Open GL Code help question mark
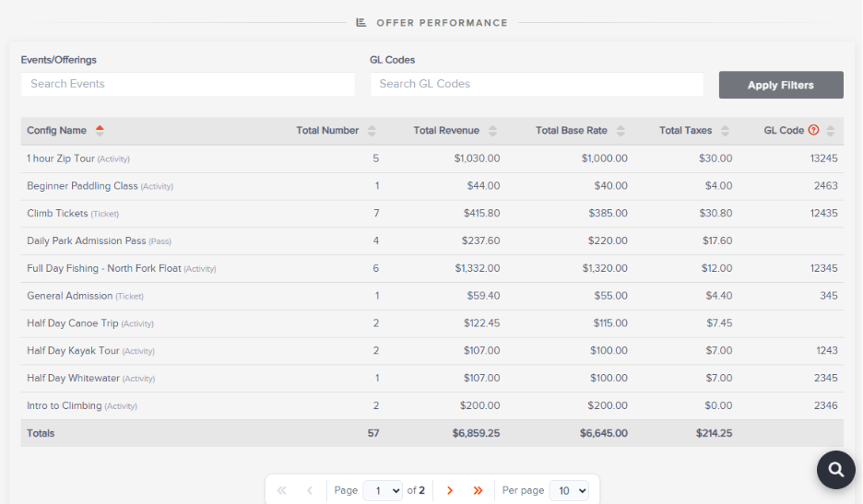863x504 pixels. pyautogui.click(x=813, y=130)
